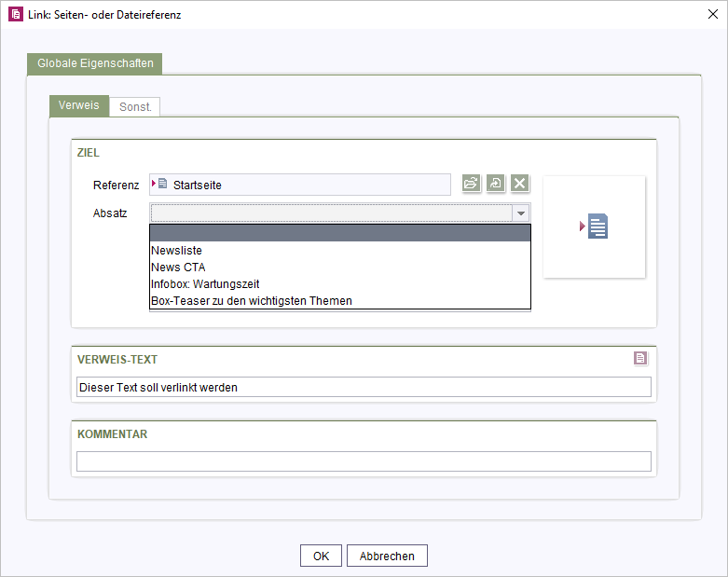Screen dimensions: 728x577
Task: Remove the Startseite reference with the X icon
Action: 519,184
